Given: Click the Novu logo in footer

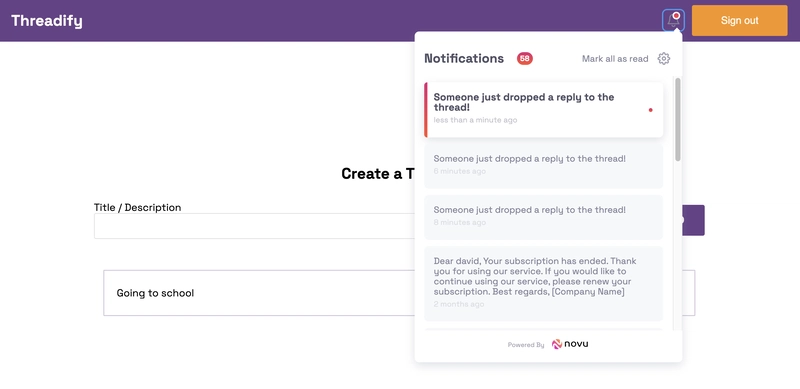Looking at the screenshot, I should point(570,344).
